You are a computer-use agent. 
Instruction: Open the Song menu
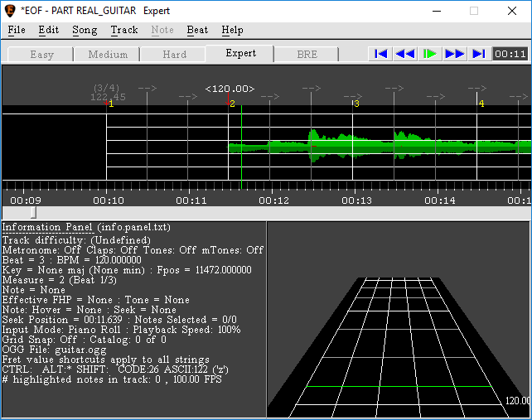[85, 30]
